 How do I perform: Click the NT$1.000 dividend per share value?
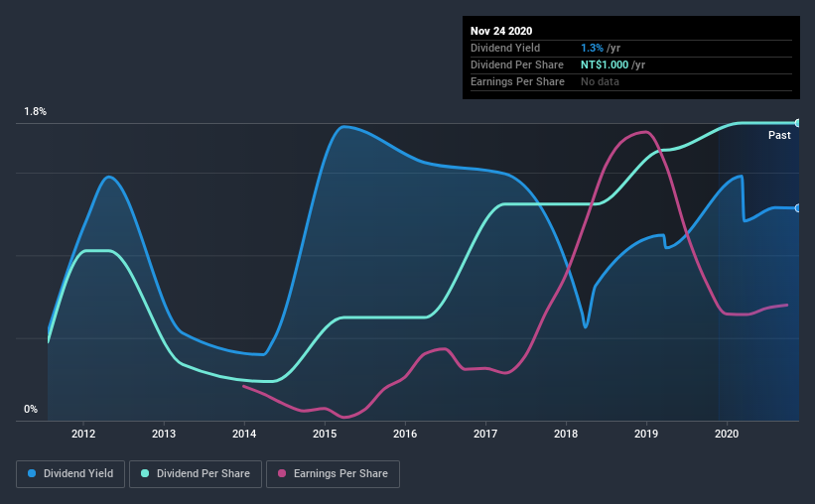(x=605, y=64)
